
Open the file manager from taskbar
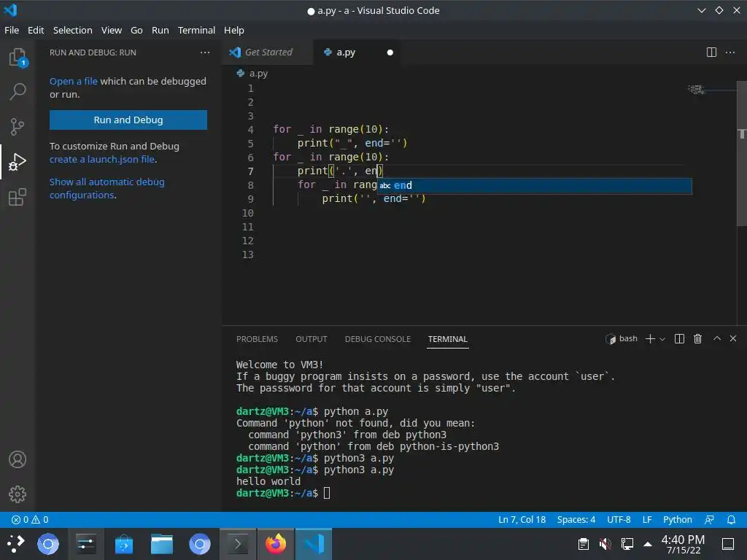click(x=162, y=544)
